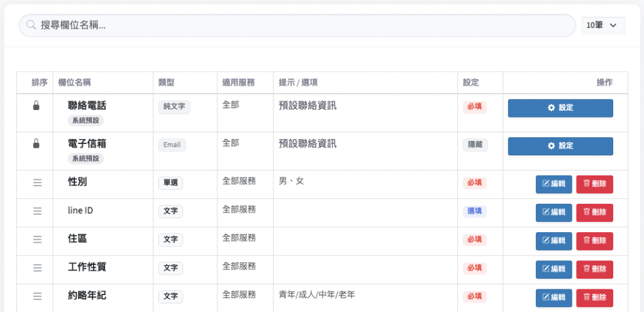Screen dimensions: 644x312
Task: Click the 男、女 options text
Action: (x=291, y=181)
